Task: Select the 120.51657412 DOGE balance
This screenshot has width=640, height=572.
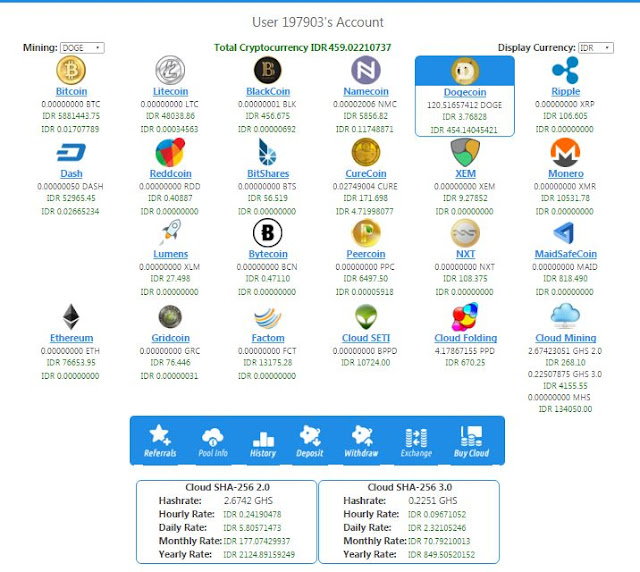Action: pos(464,105)
